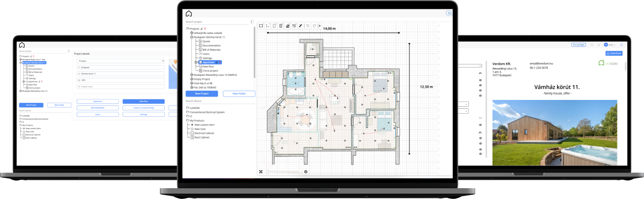The height and width of the screenshot is (199, 644).
Task: Click Pro package button in right window
Action: tap(579, 44)
